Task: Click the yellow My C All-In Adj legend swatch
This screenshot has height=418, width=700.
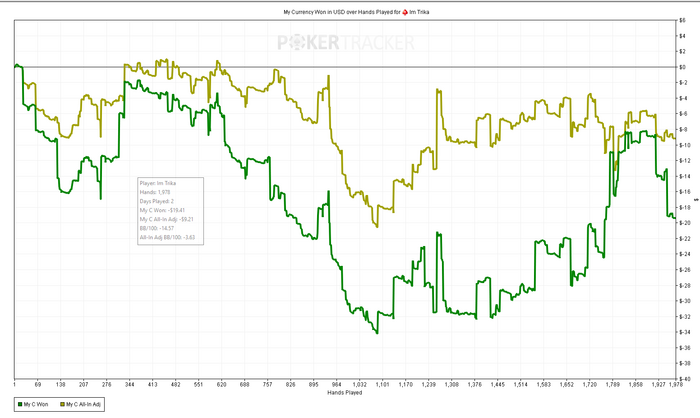Action: point(62,405)
